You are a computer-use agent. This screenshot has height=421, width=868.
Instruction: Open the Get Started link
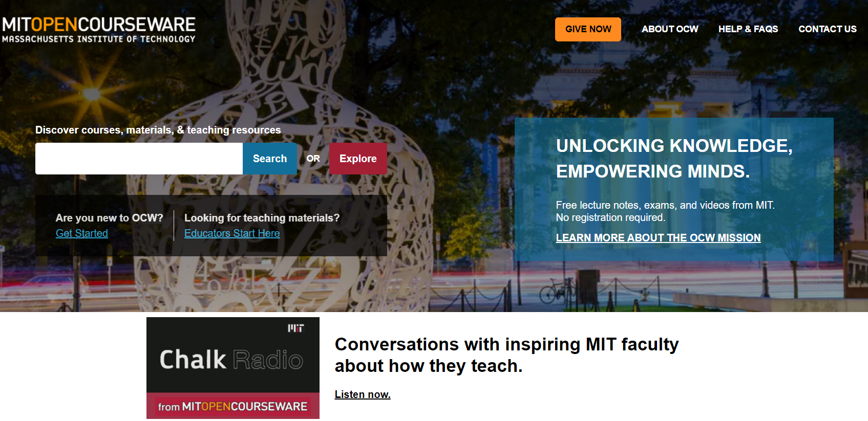tap(82, 233)
